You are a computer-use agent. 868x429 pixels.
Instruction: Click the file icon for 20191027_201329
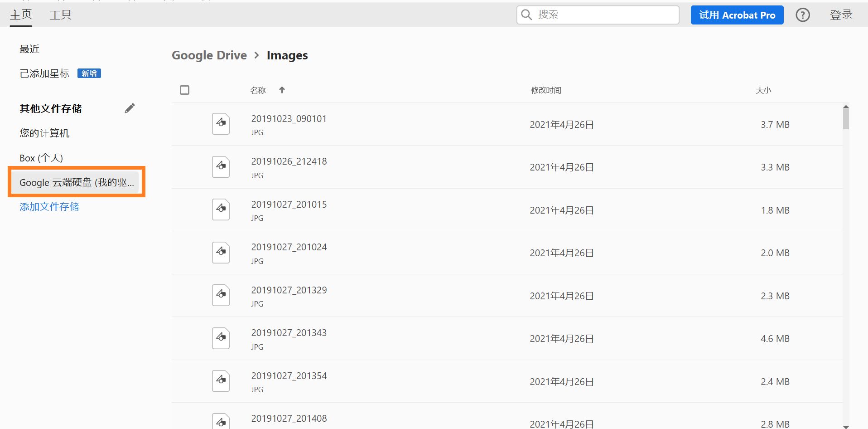(221, 295)
